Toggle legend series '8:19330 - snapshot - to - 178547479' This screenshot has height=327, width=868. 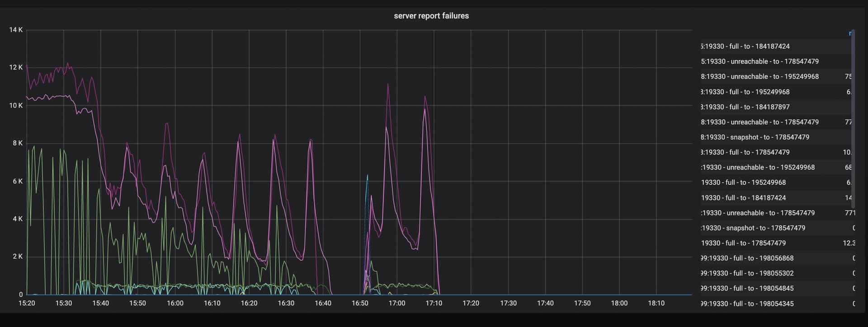point(755,137)
